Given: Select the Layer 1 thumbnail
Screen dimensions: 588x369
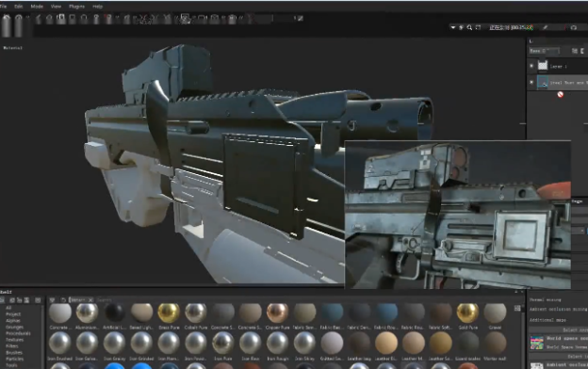Looking at the screenshot, I should (543, 66).
